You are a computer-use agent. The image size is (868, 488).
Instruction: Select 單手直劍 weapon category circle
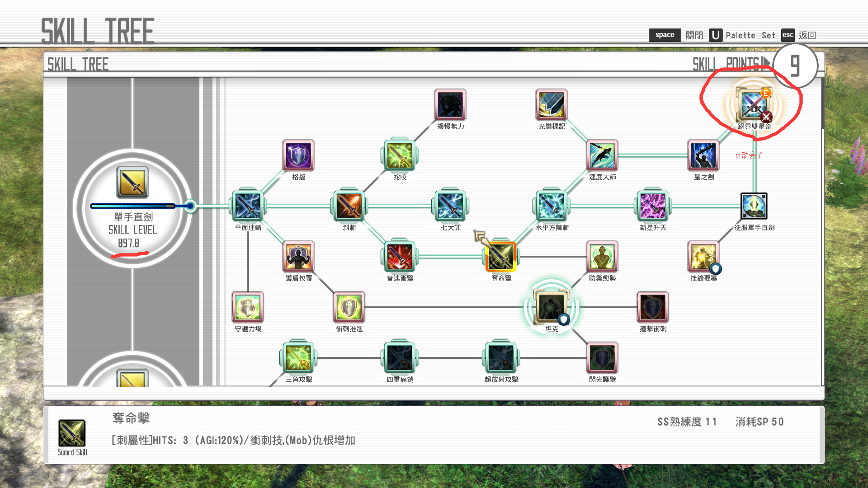[132, 183]
